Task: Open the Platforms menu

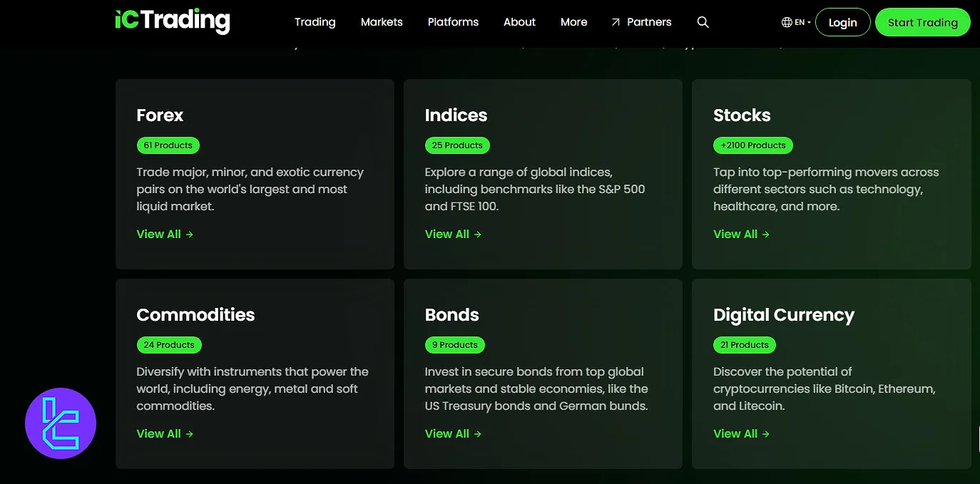Action: click(x=453, y=22)
